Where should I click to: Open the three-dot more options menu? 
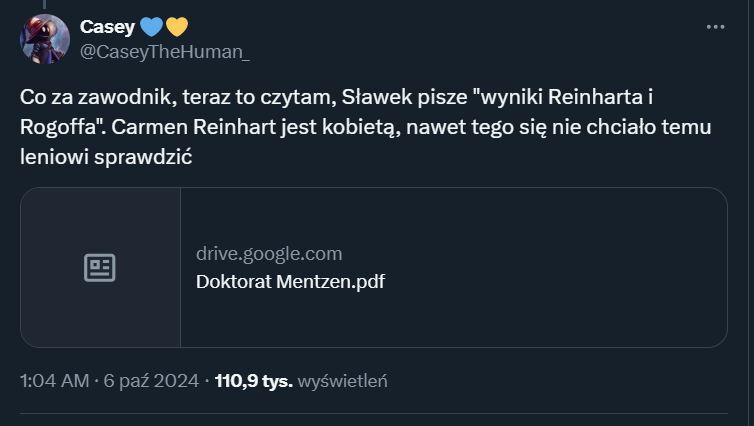715,27
